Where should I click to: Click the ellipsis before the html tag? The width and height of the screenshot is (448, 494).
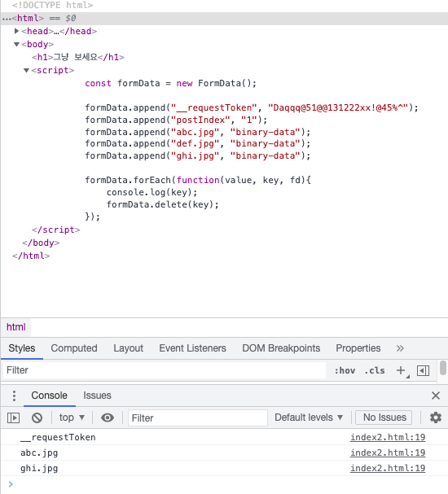coord(7,19)
